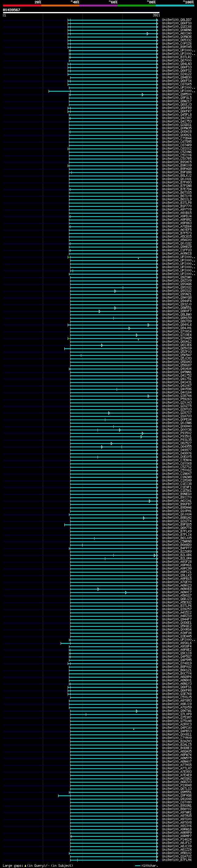The image size is (197, 868).
Task: Select hit label UniRef100_Q8RVF7
Action: click(x=177, y=311)
